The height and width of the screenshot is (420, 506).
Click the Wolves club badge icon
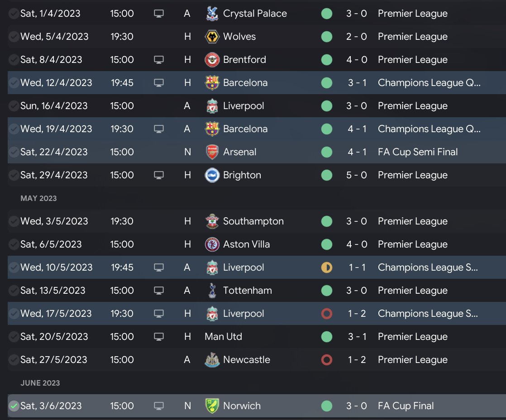(211, 37)
